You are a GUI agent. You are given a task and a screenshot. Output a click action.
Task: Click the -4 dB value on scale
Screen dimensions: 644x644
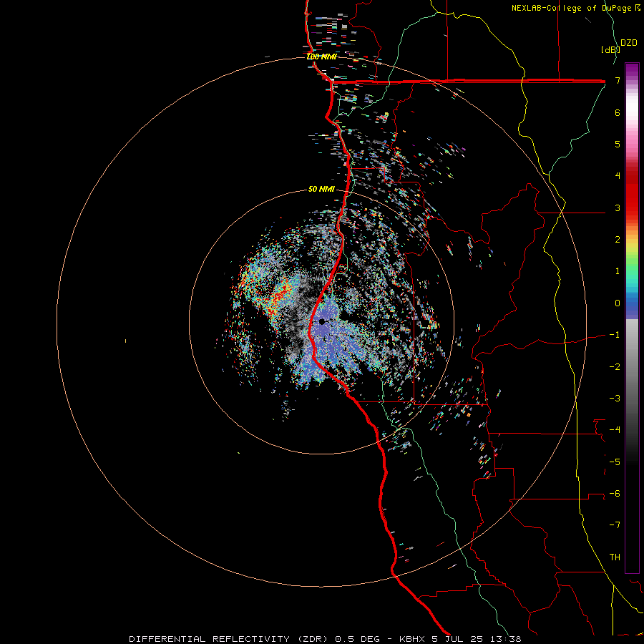tap(615, 430)
